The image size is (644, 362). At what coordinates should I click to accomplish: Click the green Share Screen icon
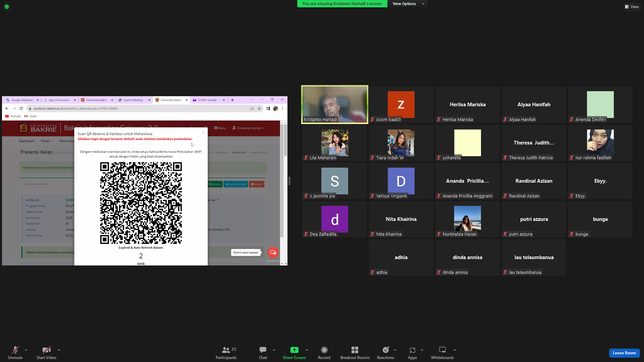tap(294, 350)
